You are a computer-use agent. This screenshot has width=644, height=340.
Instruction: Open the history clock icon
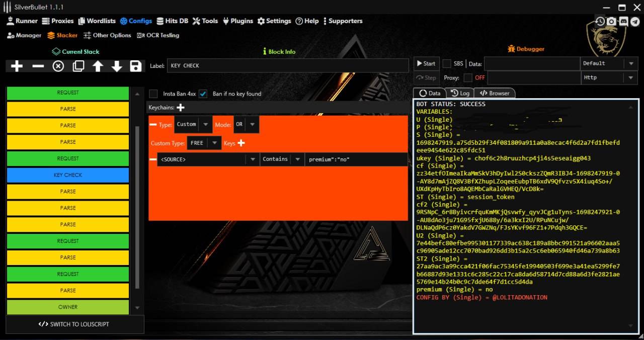point(600,21)
